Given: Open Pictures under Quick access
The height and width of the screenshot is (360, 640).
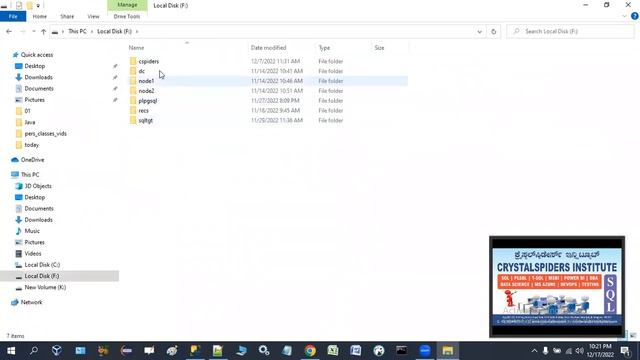Looking at the screenshot, I should click(x=34, y=100).
